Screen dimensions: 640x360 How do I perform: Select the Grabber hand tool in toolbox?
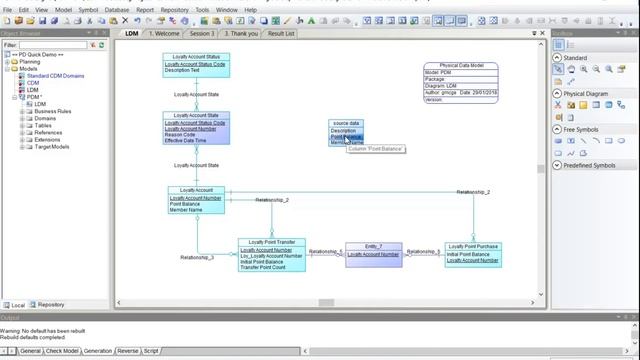(x=571, y=69)
